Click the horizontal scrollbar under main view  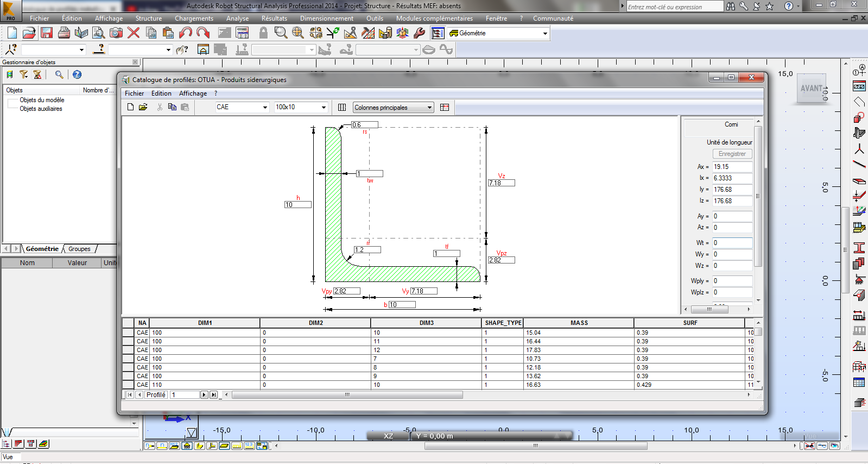point(536,446)
